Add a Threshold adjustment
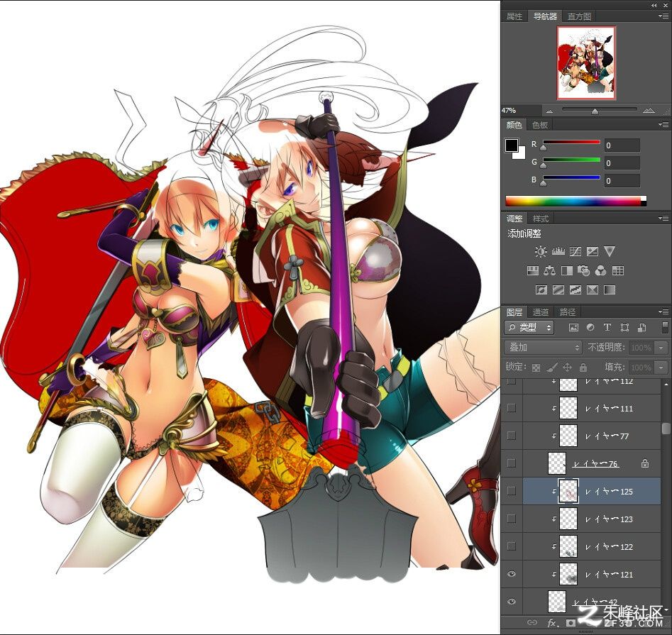Viewport: 672px width, 635px height. click(575, 290)
